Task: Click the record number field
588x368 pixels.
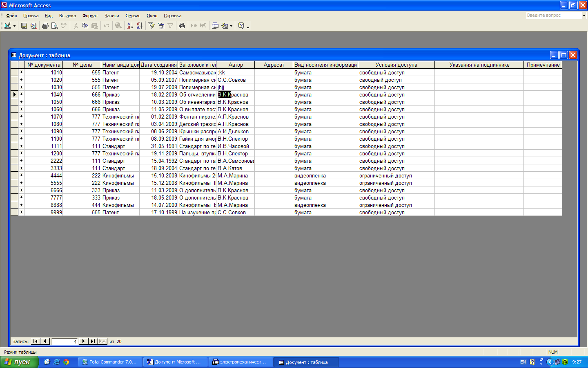Action: tap(65, 341)
